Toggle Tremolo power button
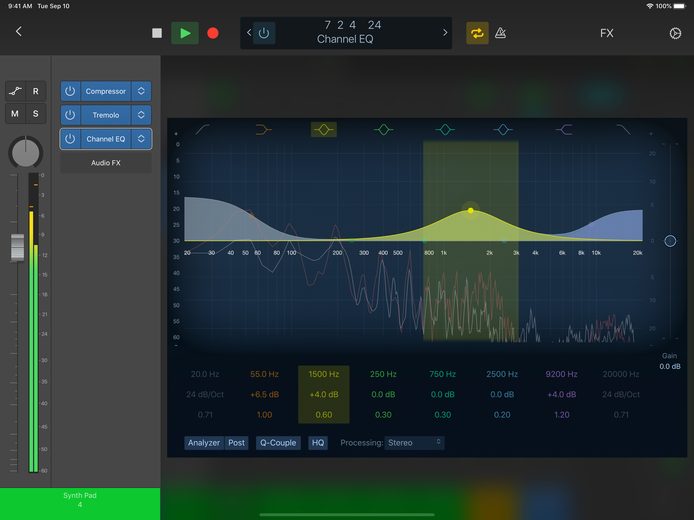 (70, 115)
